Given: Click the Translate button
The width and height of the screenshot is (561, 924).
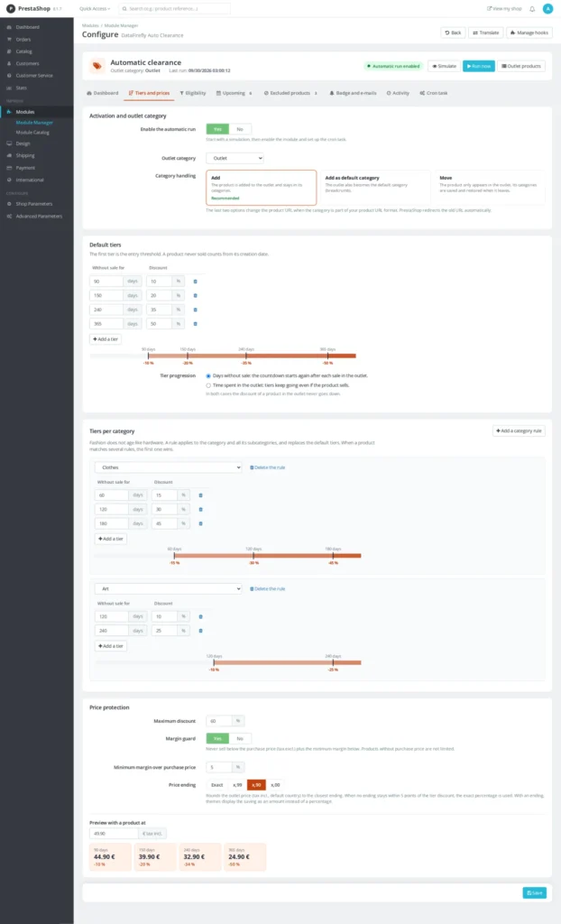Looking at the screenshot, I should [x=486, y=33].
